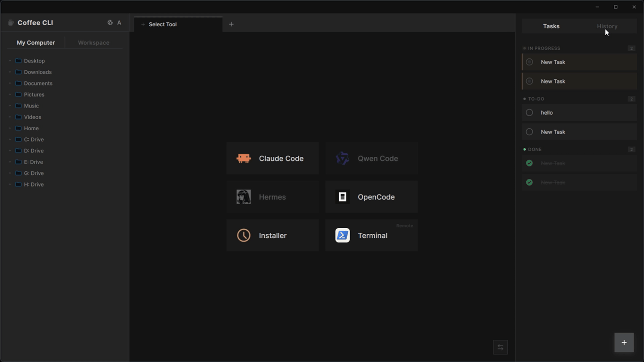Maximize the application window

coord(615,7)
